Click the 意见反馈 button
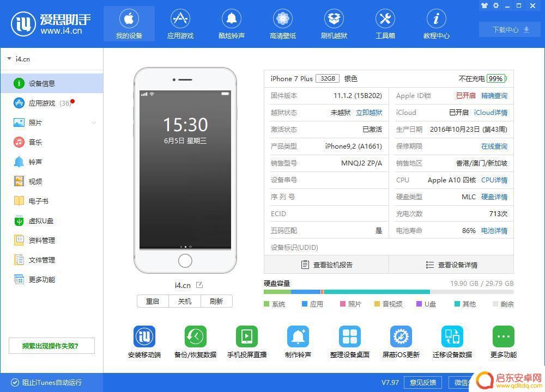This screenshot has height=392, width=545. [x=423, y=382]
